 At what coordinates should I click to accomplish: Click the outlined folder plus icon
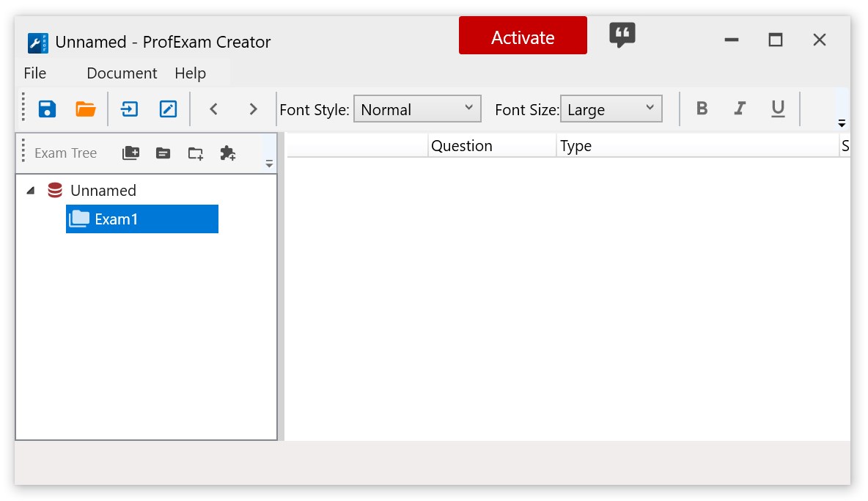pos(195,153)
